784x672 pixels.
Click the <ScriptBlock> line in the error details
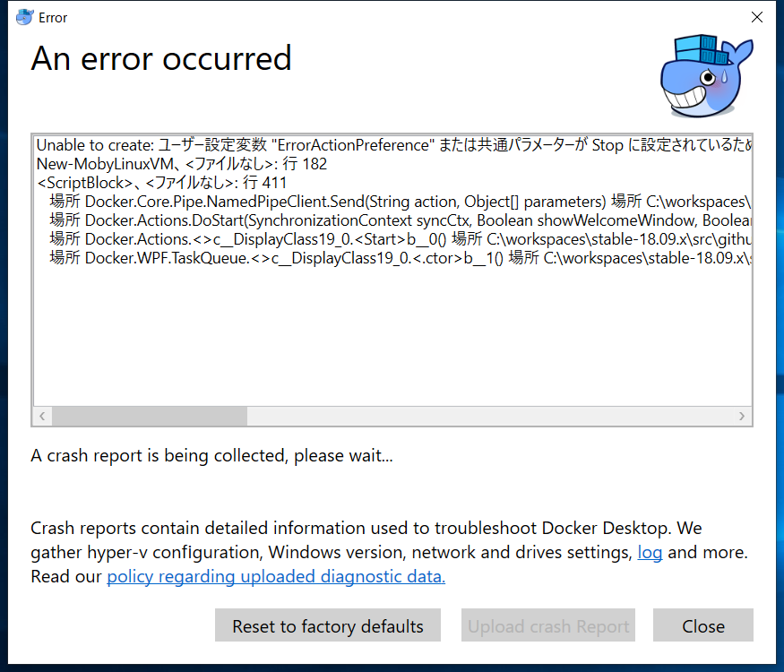(161, 183)
